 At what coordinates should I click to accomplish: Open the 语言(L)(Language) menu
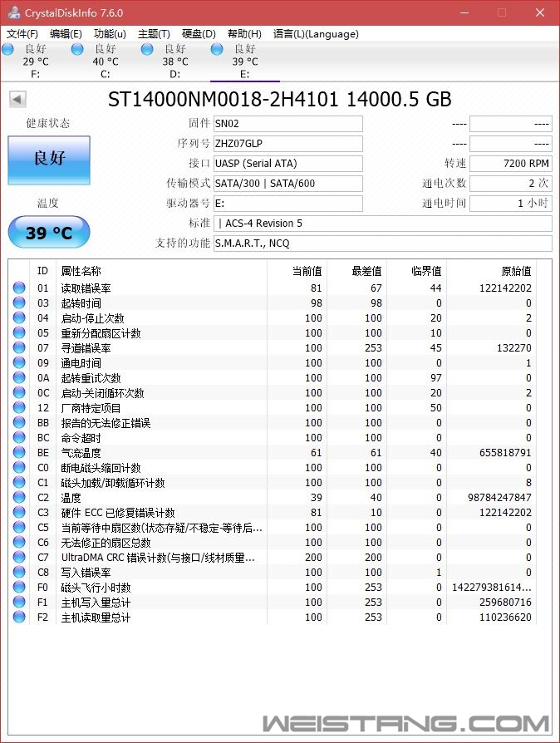tap(316, 34)
